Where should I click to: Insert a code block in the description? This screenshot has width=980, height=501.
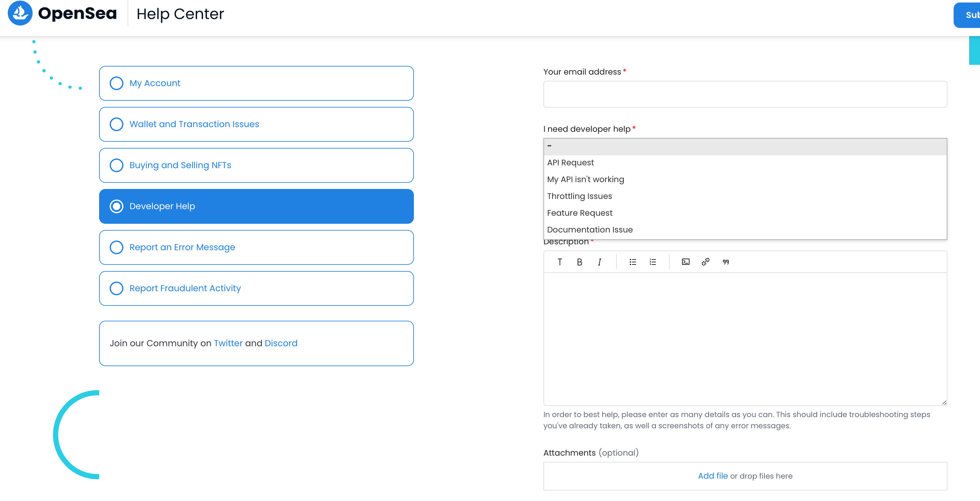[685, 262]
